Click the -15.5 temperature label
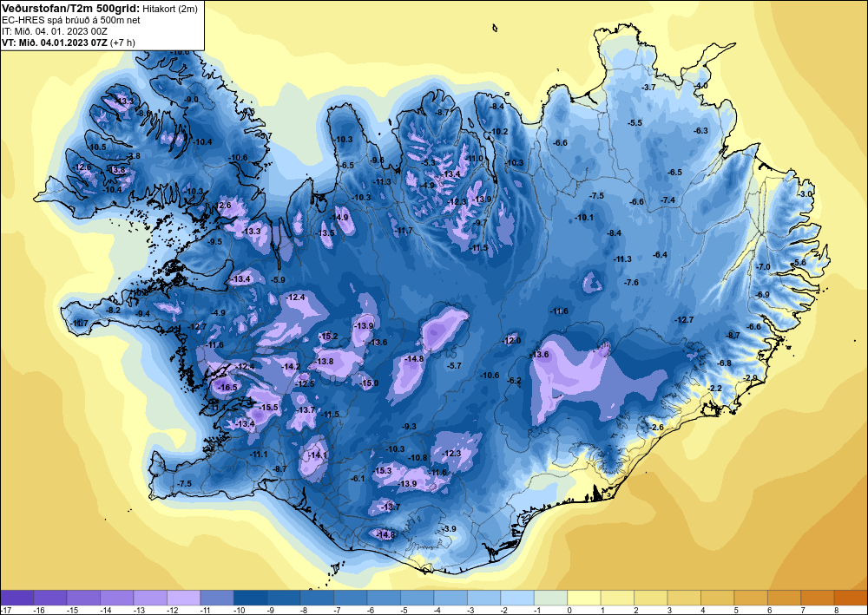Image resolution: width=868 pixels, height=615 pixels. coord(268,408)
